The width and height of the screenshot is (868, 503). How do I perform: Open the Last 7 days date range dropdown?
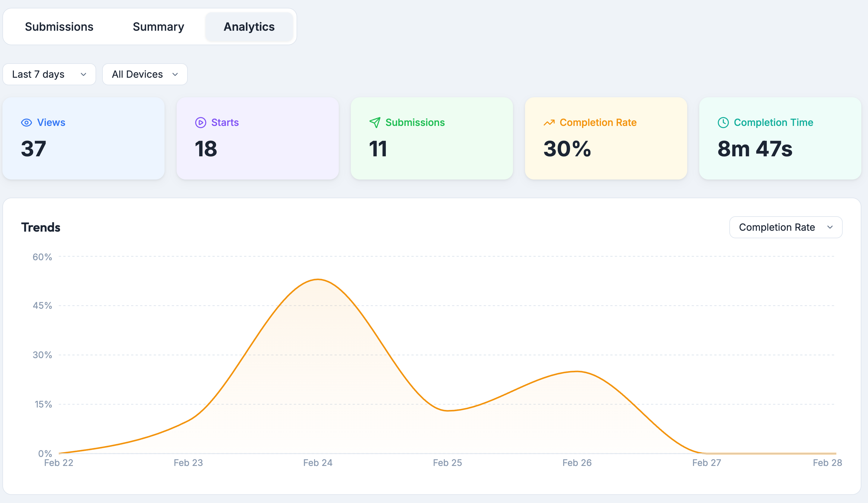(x=49, y=74)
